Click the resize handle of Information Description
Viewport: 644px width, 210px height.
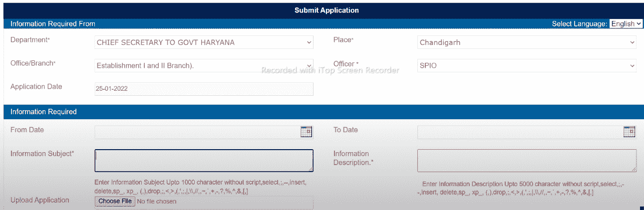634,169
